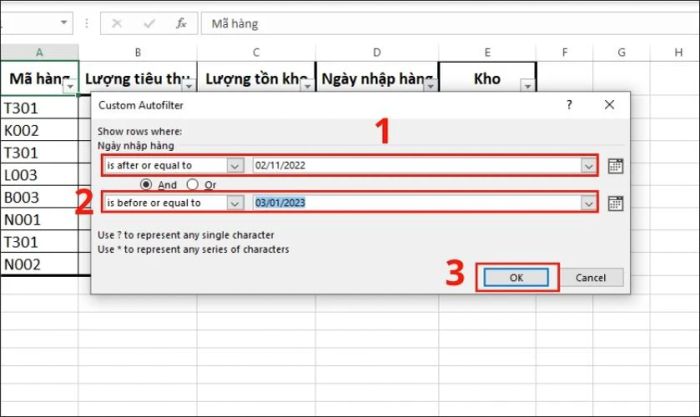
Task: Click the Lượng tồn kho header cell
Action: tap(256, 77)
